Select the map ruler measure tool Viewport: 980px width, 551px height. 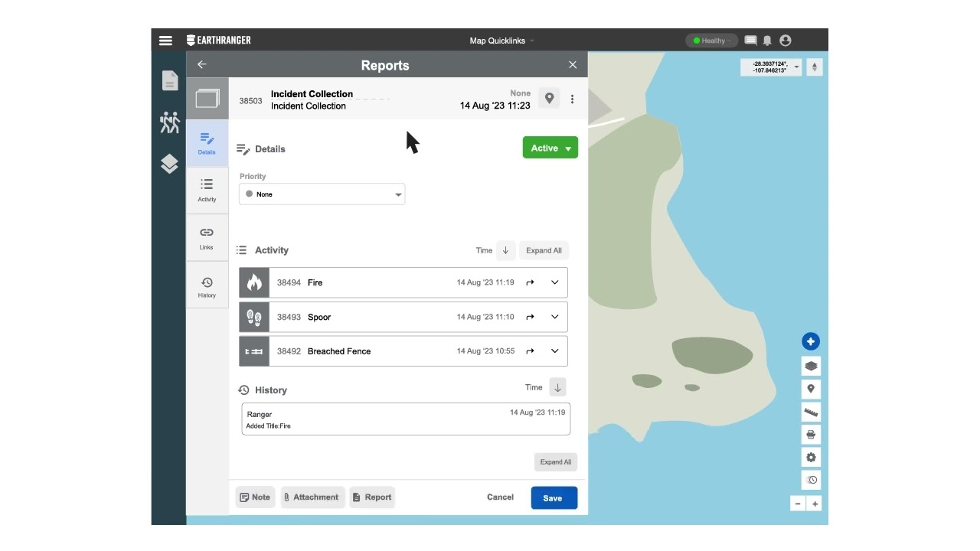[811, 412]
